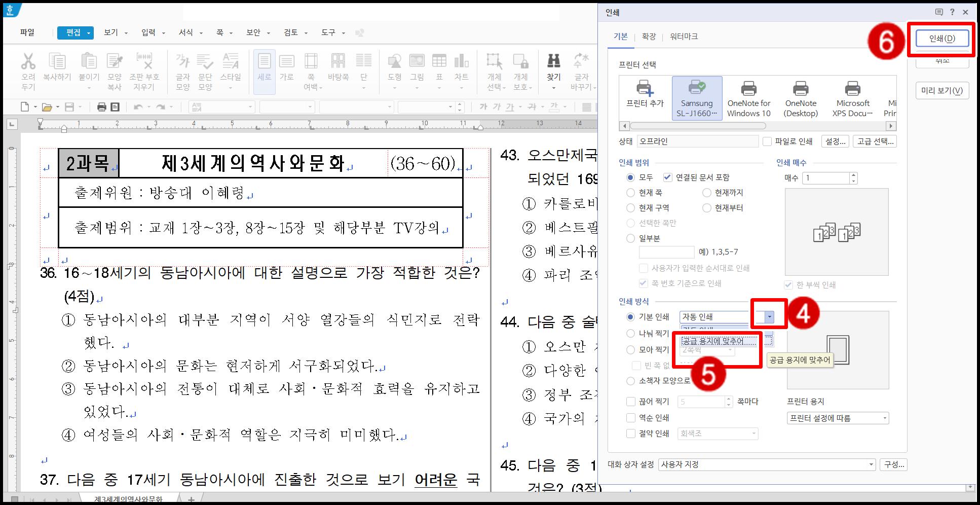Select the 현재 쪽 radio button
980x505 pixels.
tap(630, 193)
